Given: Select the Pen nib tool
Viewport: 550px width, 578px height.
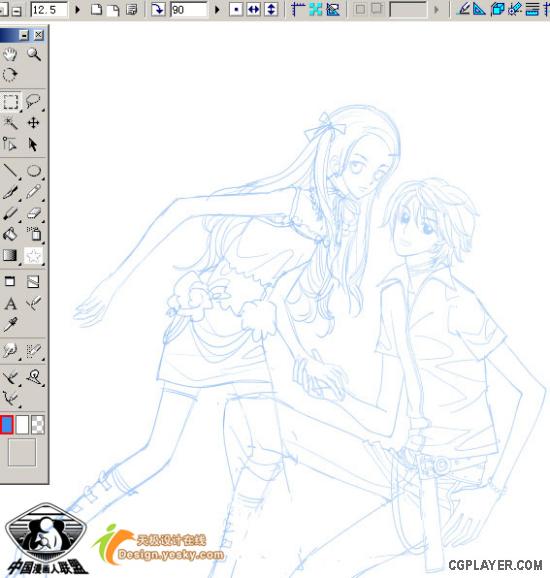Looking at the screenshot, I should (x=10, y=192).
